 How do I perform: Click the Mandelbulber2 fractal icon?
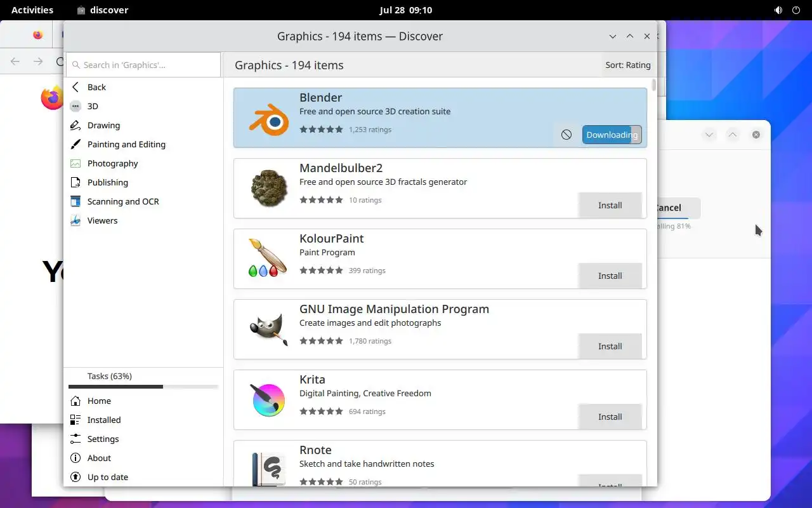[269, 189]
